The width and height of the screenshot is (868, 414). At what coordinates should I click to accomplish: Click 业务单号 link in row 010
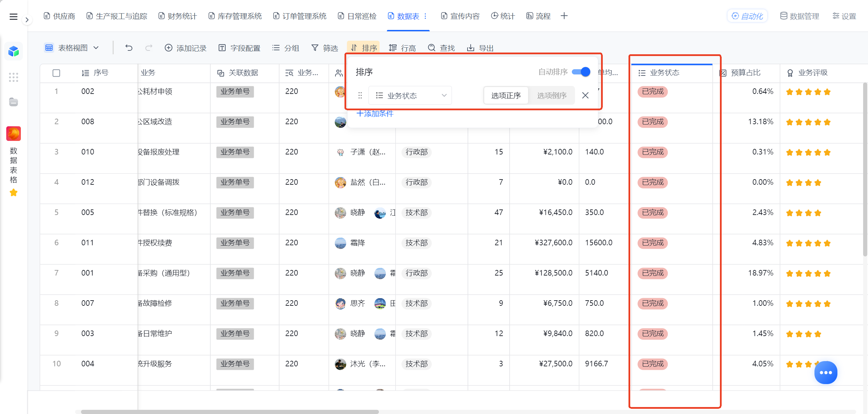pyautogui.click(x=235, y=152)
